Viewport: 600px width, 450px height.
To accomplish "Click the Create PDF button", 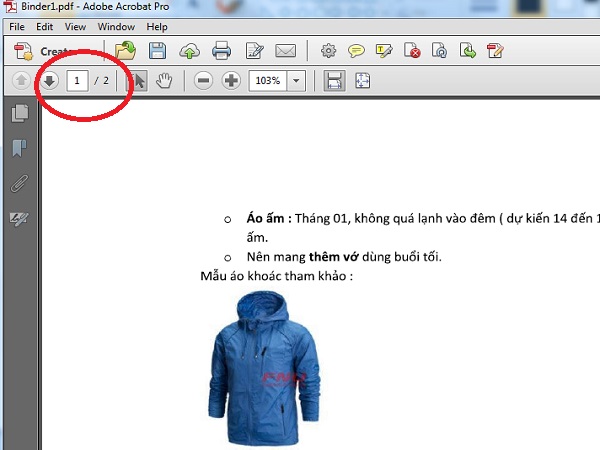I will click(43, 51).
